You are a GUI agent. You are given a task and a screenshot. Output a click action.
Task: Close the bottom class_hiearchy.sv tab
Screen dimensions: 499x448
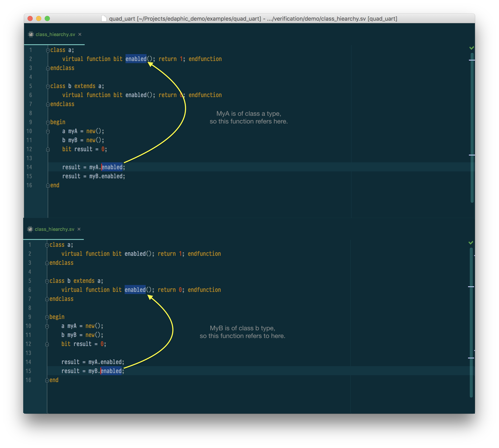click(79, 229)
